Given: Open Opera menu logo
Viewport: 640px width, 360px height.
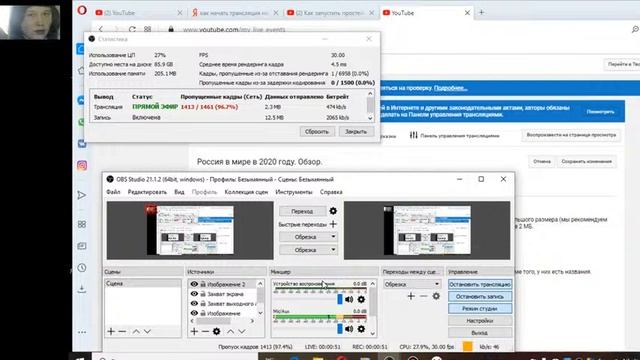Looking at the screenshot, I should [82, 11].
